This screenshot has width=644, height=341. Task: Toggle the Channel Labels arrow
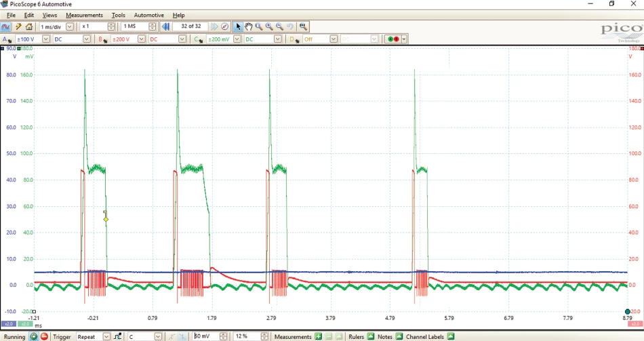[451, 337]
